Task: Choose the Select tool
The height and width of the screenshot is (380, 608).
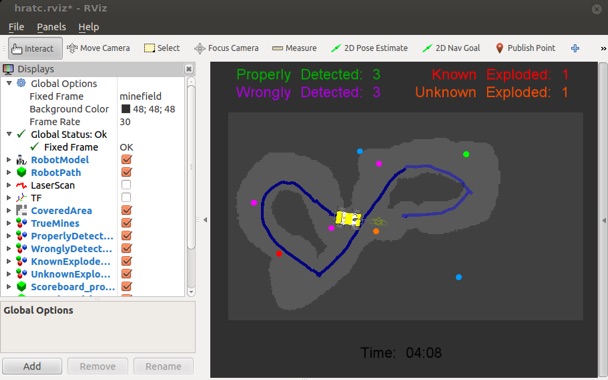Action: (162, 48)
